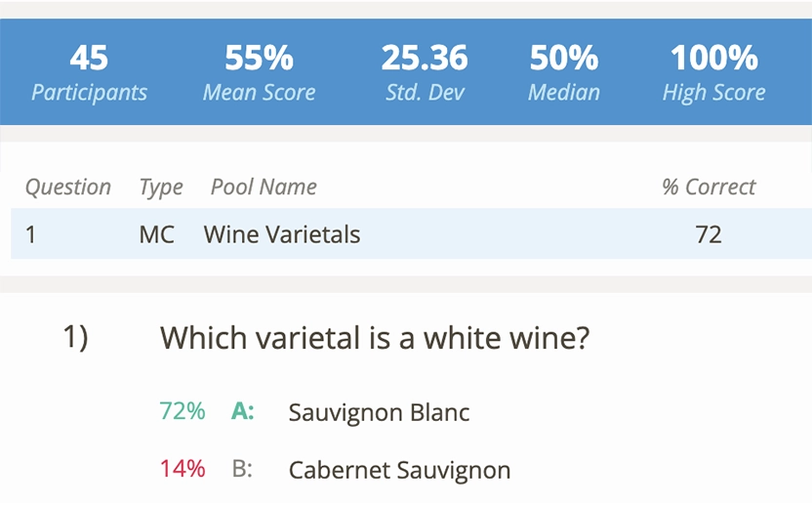Select the 50% Median statistic
812x506 pixels.
[x=563, y=73]
